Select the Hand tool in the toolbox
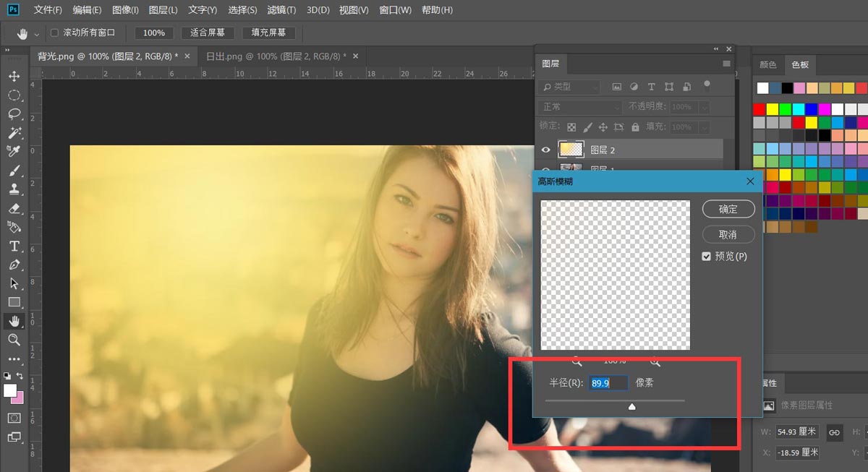868x472 pixels. (x=14, y=321)
